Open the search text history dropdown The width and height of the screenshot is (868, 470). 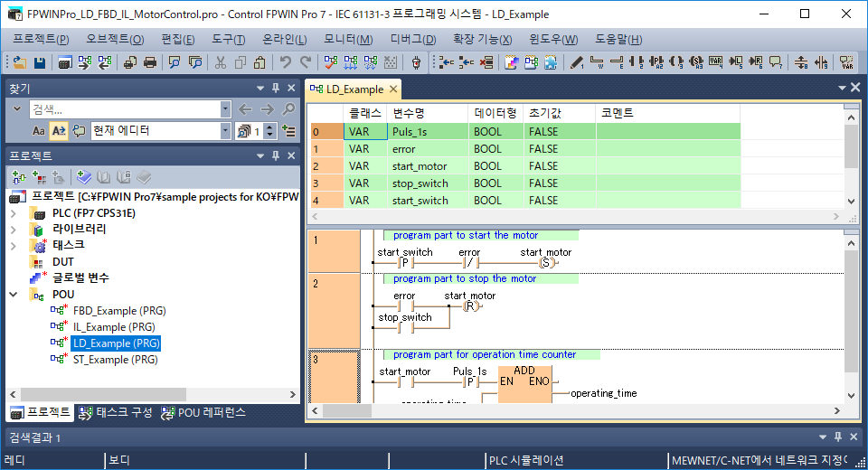point(225,109)
